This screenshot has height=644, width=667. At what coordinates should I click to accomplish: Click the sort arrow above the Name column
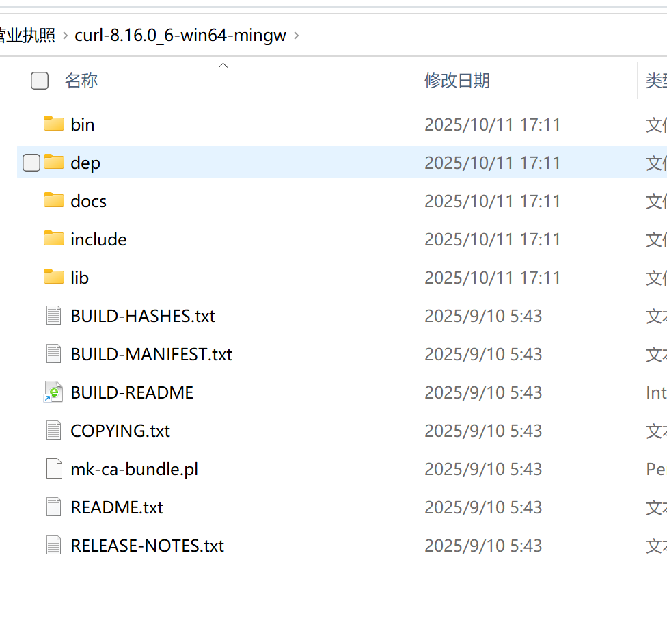click(x=223, y=64)
